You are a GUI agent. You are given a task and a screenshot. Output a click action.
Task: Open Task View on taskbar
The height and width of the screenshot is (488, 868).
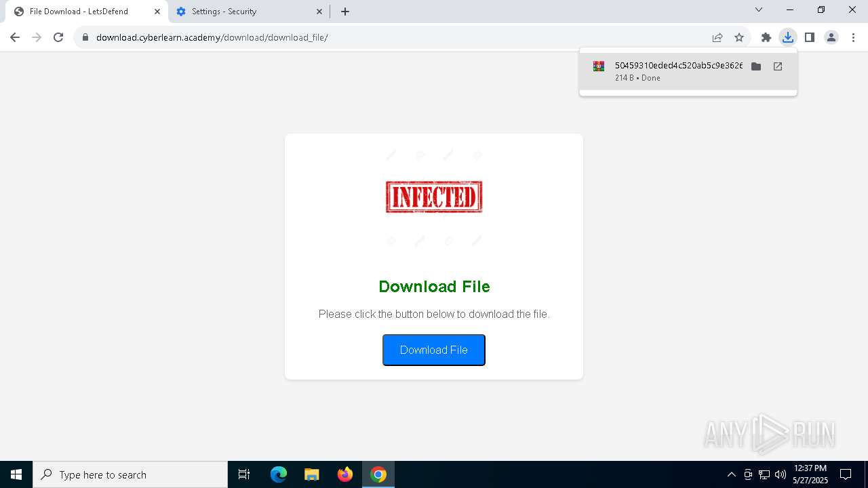pos(244,474)
